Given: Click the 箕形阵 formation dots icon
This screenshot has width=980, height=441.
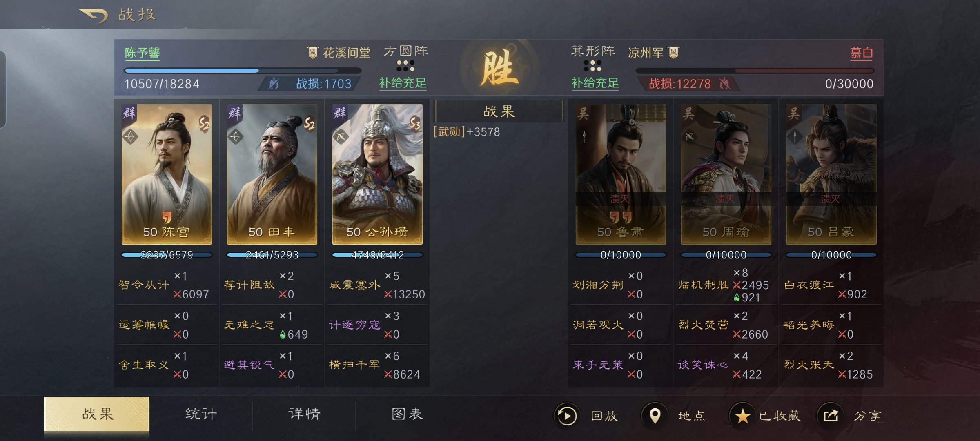Looking at the screenshot, I should [x=592, y=65].
